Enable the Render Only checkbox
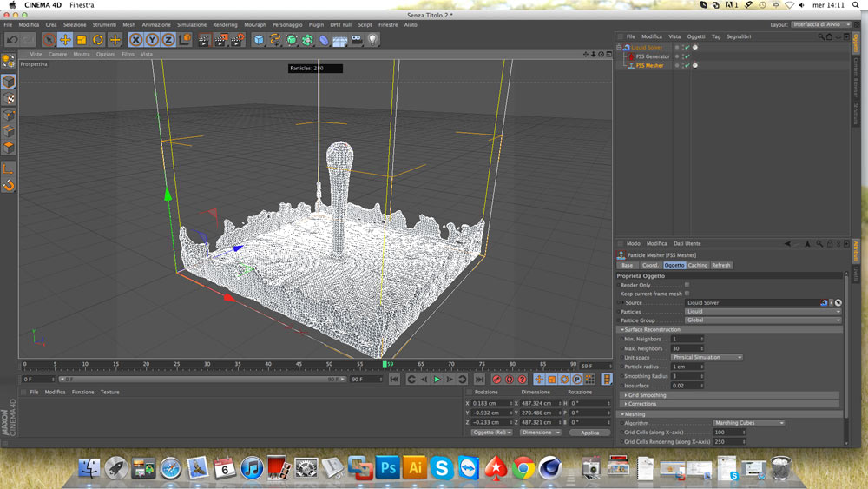868x489 pixels. point(687,285)
